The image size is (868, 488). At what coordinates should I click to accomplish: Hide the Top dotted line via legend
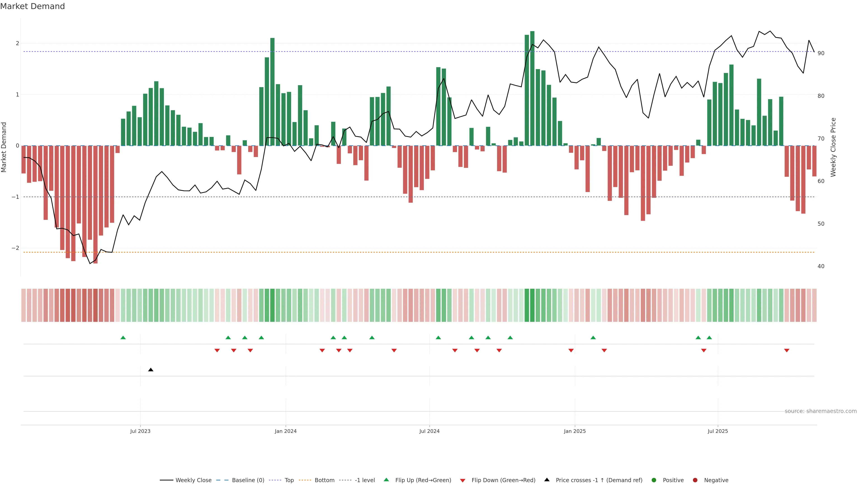click(x=289, y=480)
